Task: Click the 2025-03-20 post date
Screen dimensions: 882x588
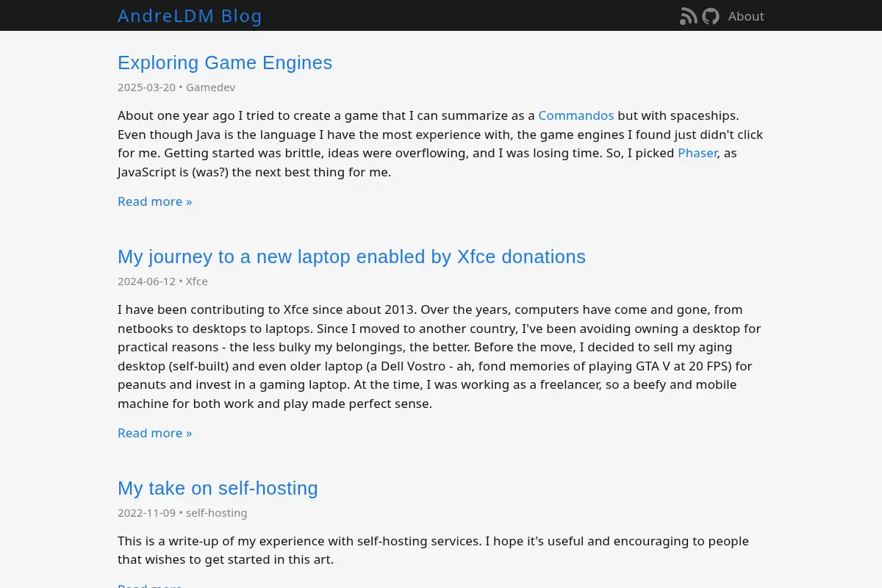Action: tap(146, 87)
